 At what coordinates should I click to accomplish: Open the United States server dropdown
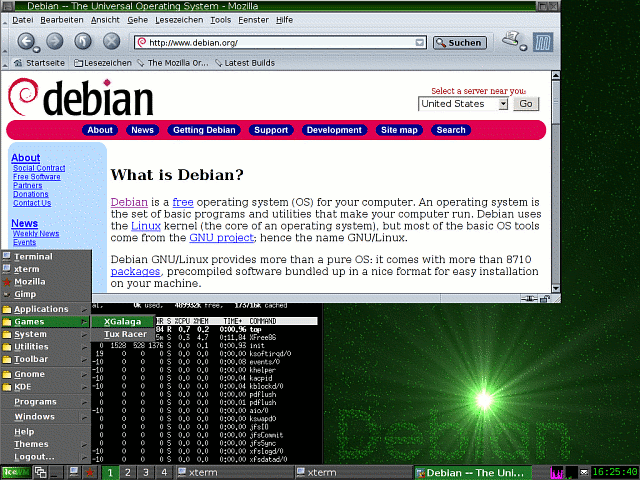(503, 103)
